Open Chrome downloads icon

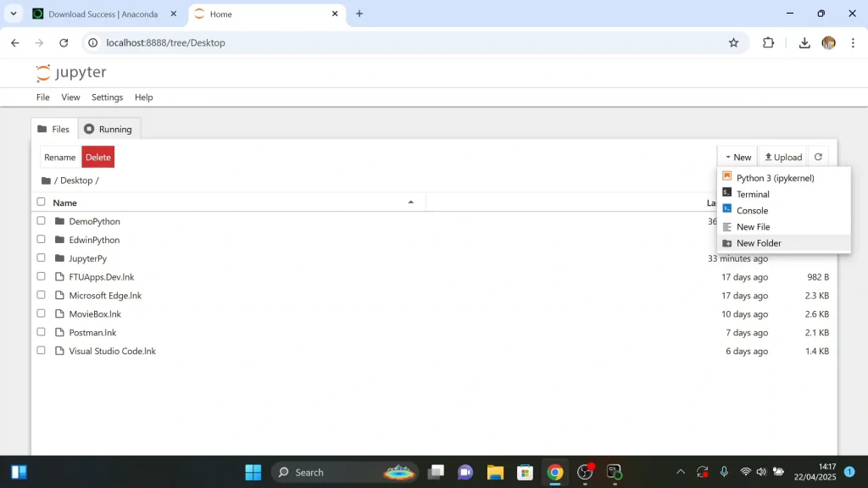(x=804, y=42)
